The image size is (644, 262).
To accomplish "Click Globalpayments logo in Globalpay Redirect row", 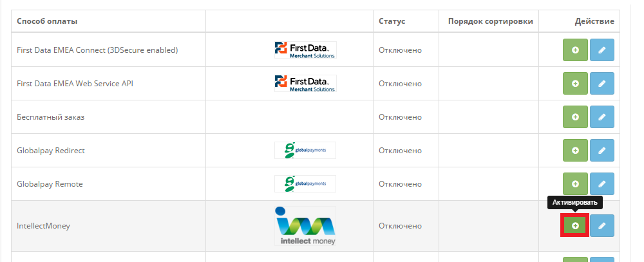I will [305, 150].
